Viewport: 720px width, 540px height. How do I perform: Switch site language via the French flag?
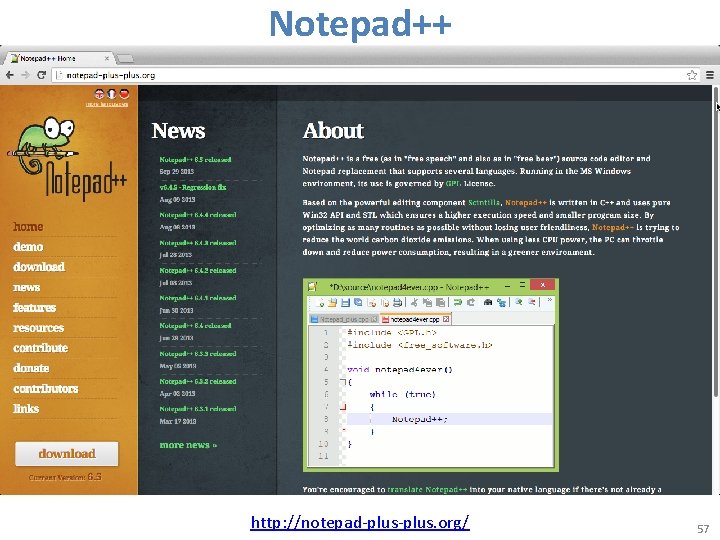(112, 94)
